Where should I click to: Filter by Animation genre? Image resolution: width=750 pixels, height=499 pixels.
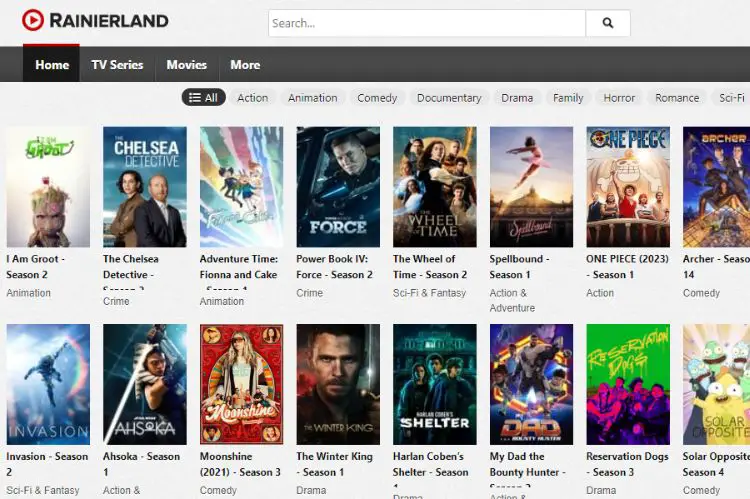pyautogui.click(x=312, y=98)
